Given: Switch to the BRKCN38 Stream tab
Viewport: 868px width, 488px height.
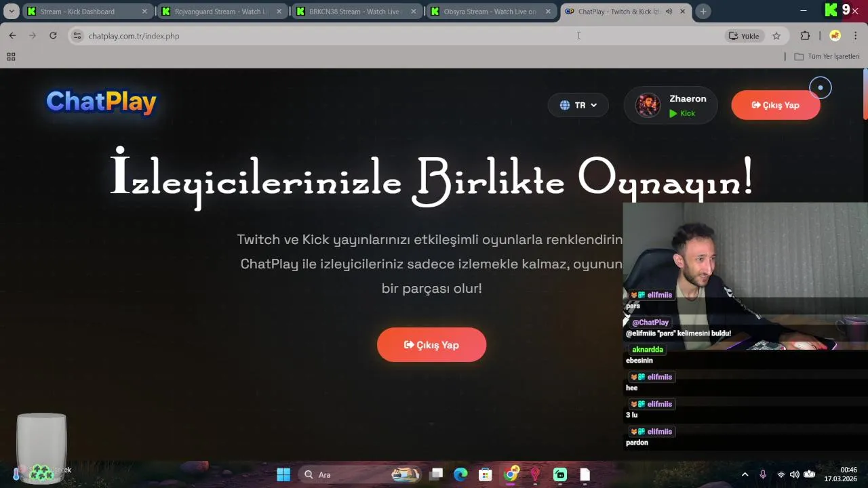Looking at the screenshot, I should pyautogui.click(x=356, y=12).
